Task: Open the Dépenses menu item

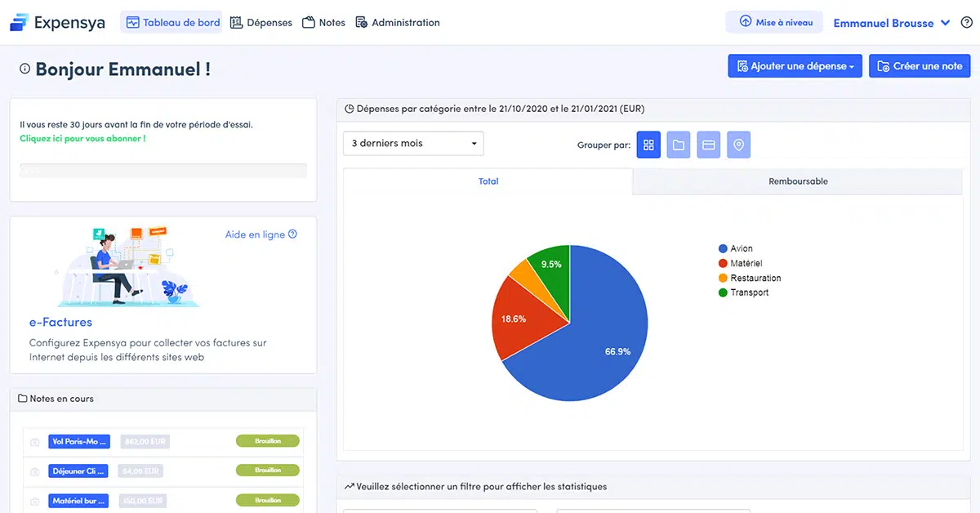Action: click(261, 23)
